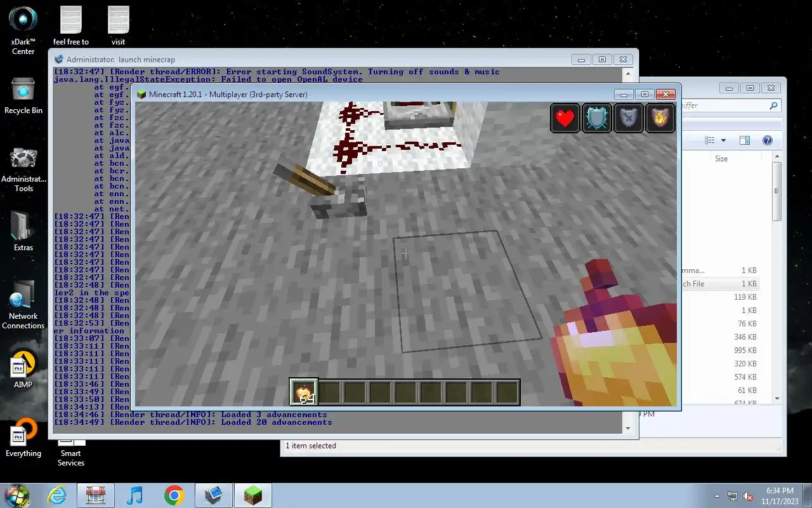This screenshot has height=508, width=812.
Task: Click the search field in the Explorer window
Action: coord(723,105)
